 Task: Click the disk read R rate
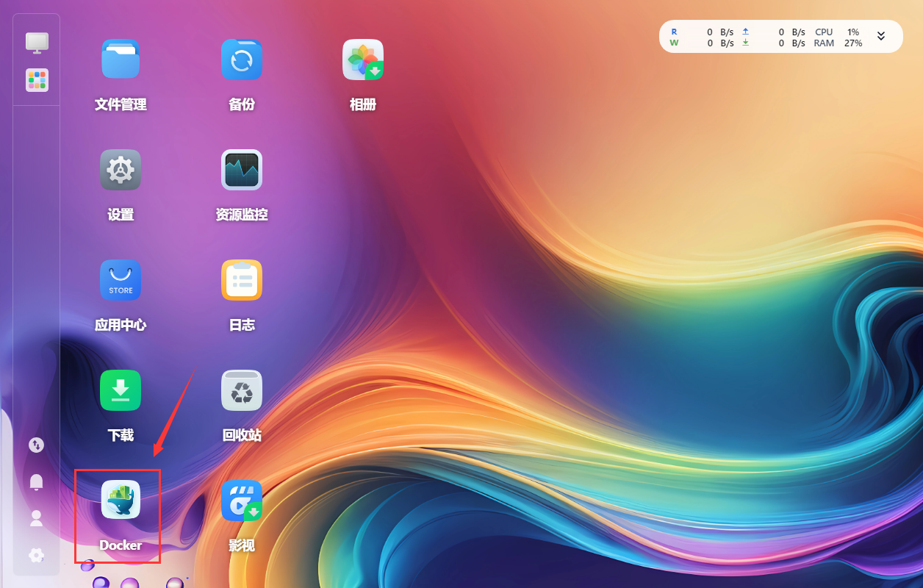[x=702, y=32]
